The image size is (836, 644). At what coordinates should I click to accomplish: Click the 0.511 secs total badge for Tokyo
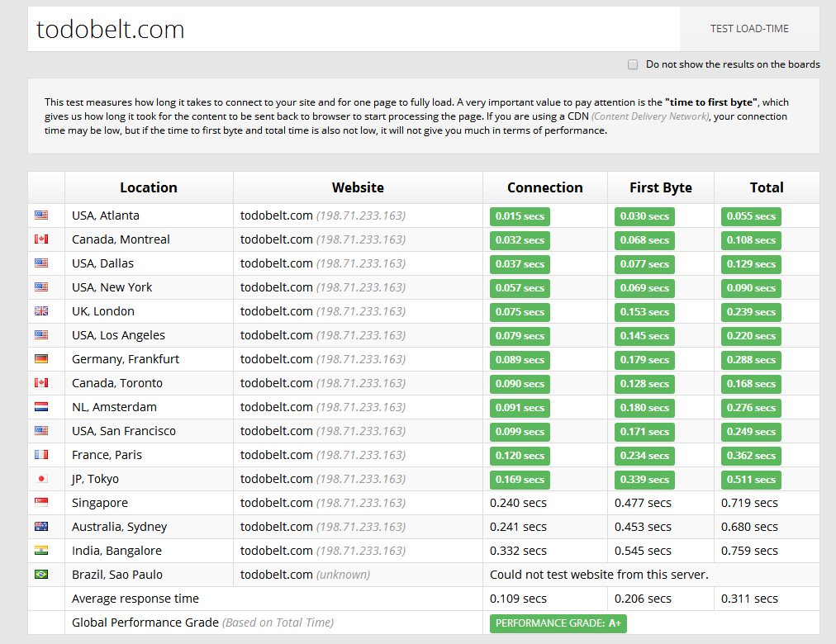click(751, 480)
